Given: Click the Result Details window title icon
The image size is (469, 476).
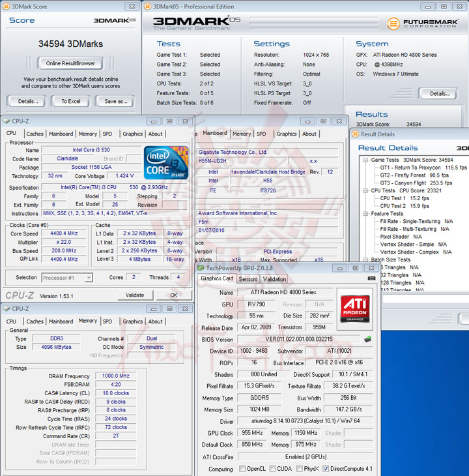Looking at the screenshot, I should tap(355, 134).
